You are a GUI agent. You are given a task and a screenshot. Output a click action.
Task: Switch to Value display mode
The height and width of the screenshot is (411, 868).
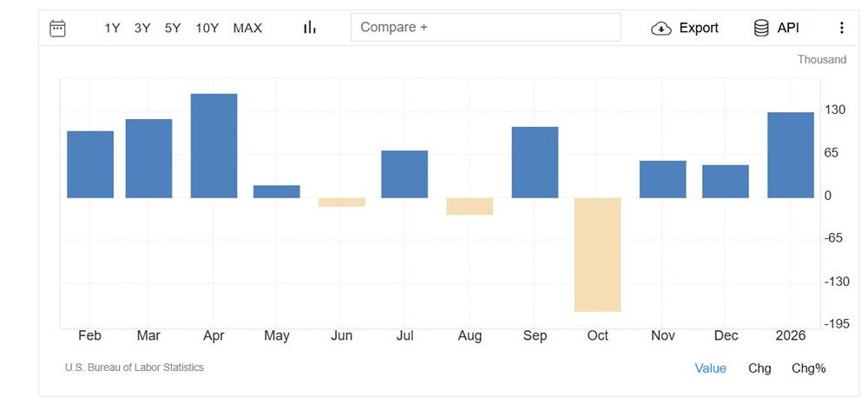[x=710, y=368]
